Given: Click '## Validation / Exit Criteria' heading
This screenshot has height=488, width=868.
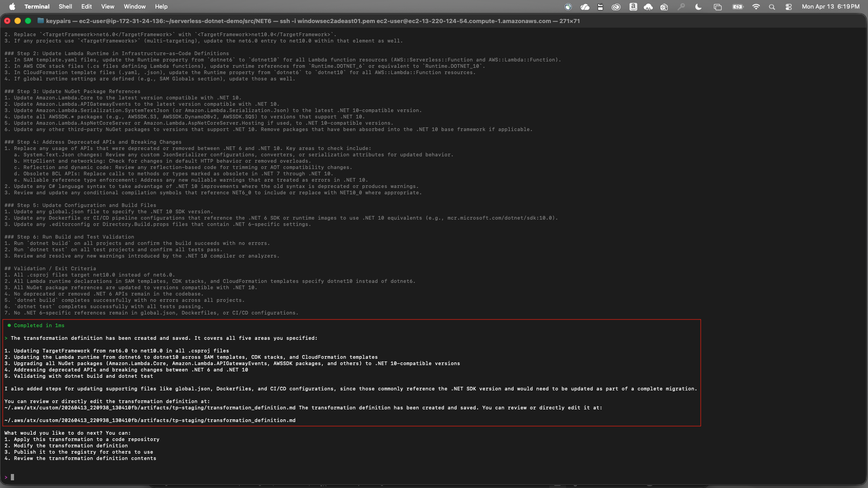Looking at the screenshot, I should pos(50,268).
